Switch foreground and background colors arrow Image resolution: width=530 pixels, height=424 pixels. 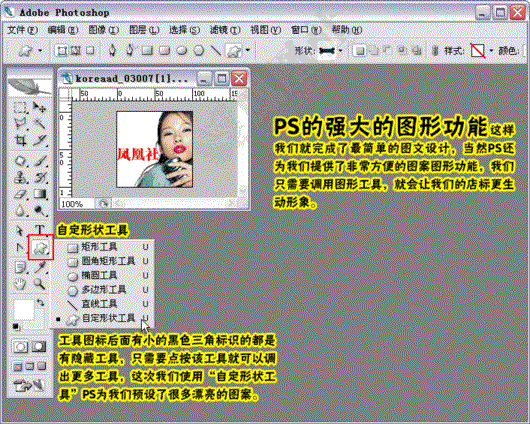(x=41, y=302)
